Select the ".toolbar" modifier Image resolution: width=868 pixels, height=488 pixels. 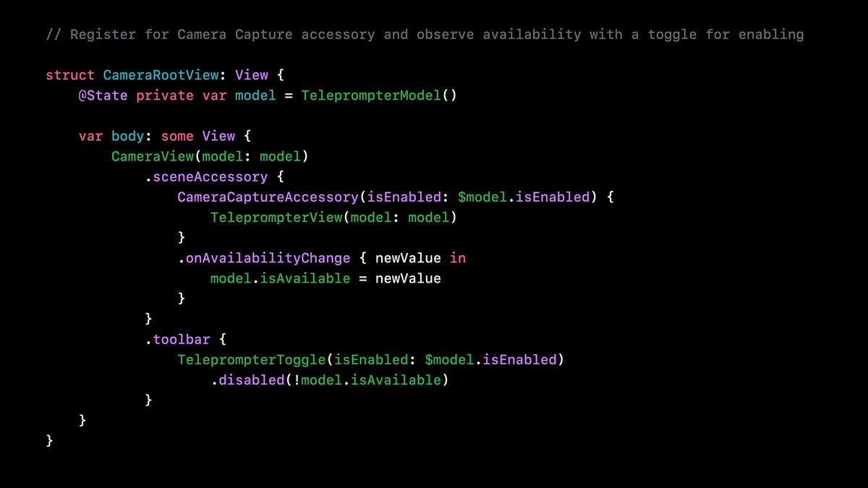[x=177, y=339]
